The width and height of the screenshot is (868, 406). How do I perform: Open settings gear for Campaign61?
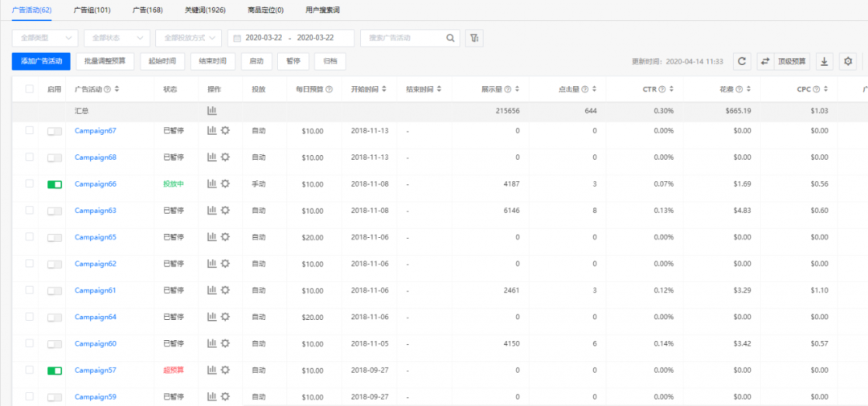pos(225,289)
